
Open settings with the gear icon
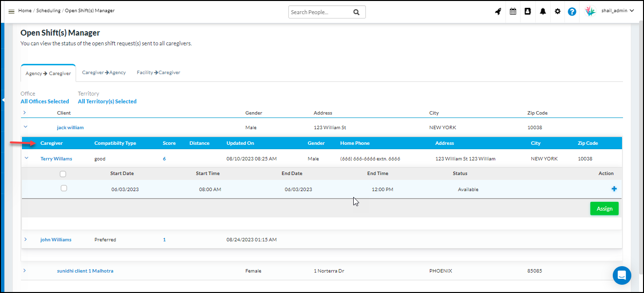point(557,11)
